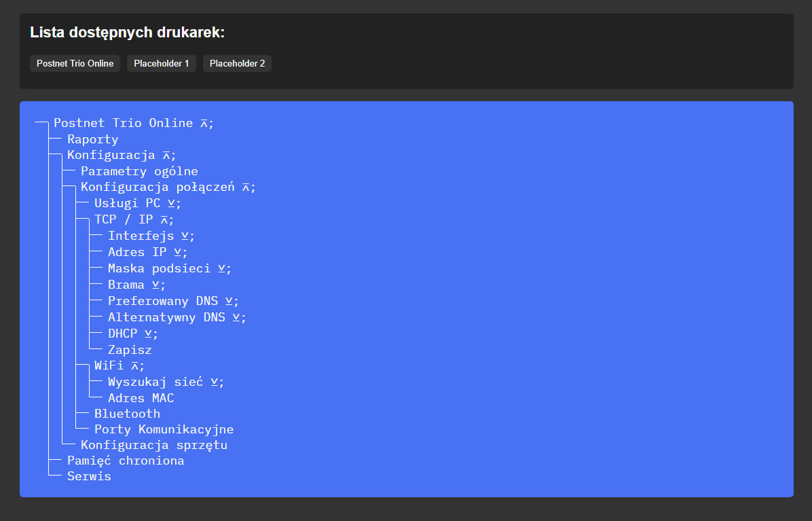Choose the Placeholder 1 printer button
Image resolution: width=812 pixels, height=521 pixels.
162,64
